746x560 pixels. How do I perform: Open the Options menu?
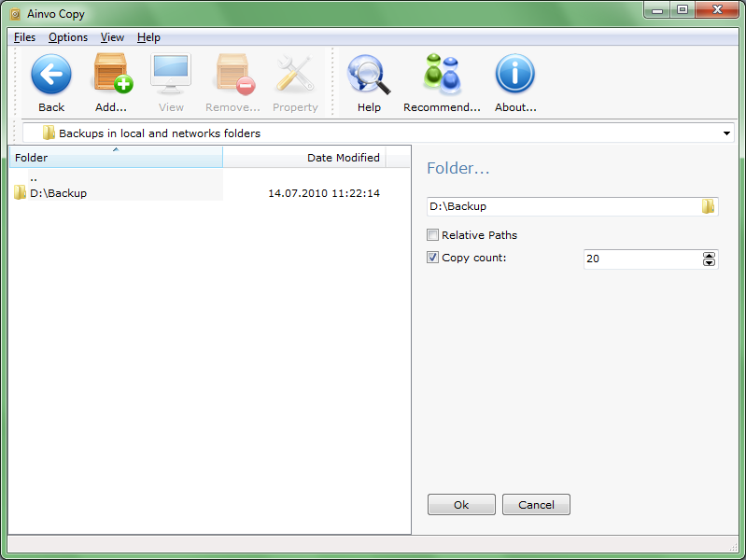(68, 37)
